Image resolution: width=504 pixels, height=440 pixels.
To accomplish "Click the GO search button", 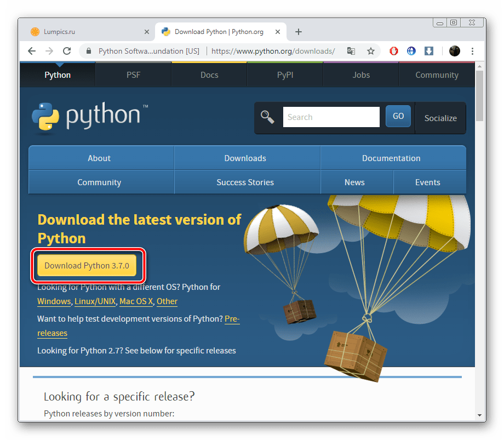I will click(398, 116).
